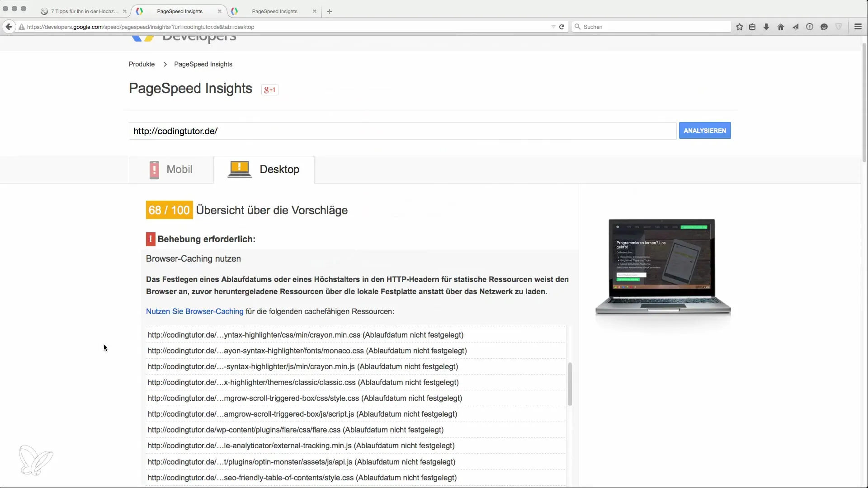This screenshot has width=868, height=488.
Task: Click the seo-friendly-table-of-contents/style.css entry
Action: pyautogui.click(x=302, y=478)
